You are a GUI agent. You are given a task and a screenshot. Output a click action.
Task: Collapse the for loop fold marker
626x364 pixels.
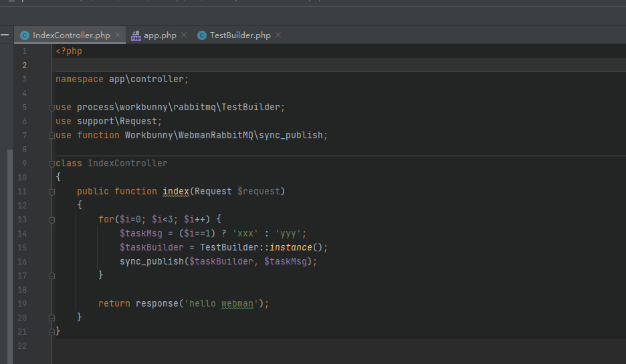pos(51,220)
